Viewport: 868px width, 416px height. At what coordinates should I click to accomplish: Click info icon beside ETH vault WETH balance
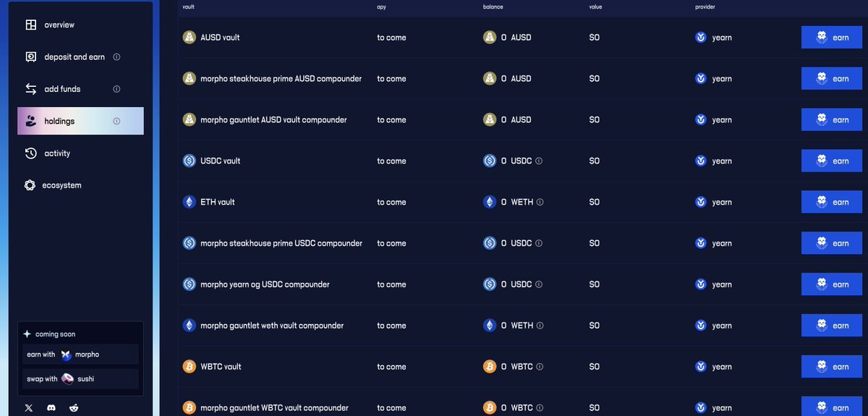540,203
